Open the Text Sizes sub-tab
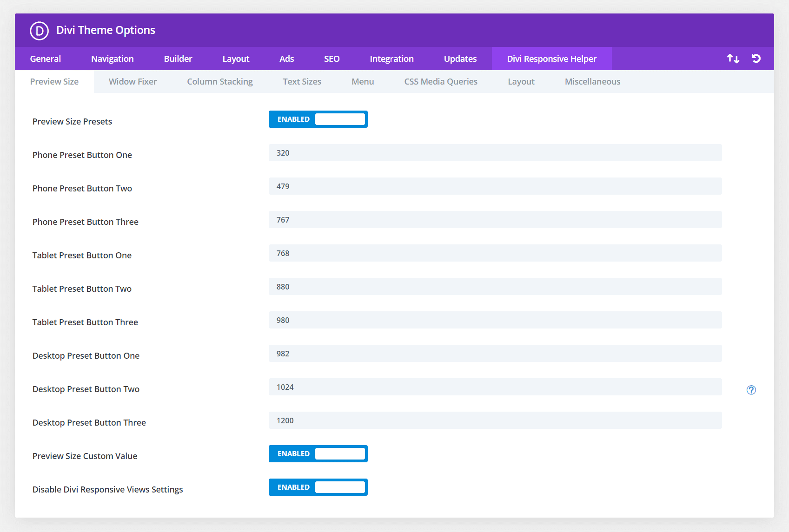The image size is (789, 532). [302, 82]
